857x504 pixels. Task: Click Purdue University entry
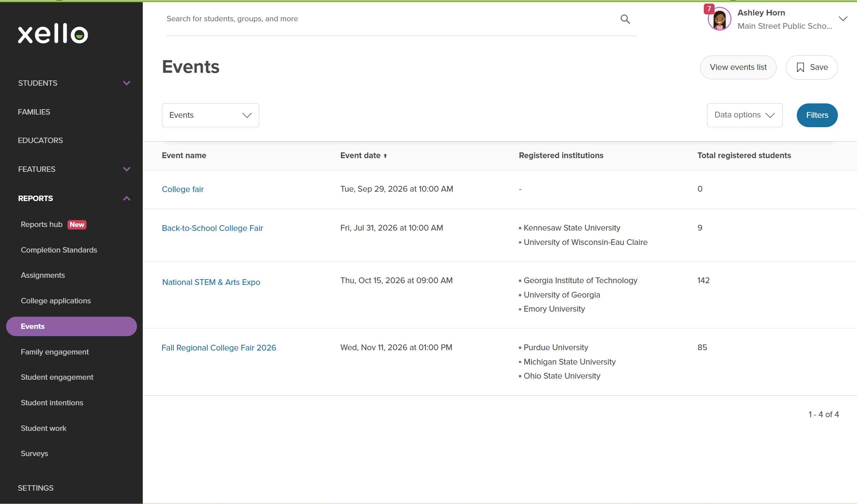(x=556, y=348)
